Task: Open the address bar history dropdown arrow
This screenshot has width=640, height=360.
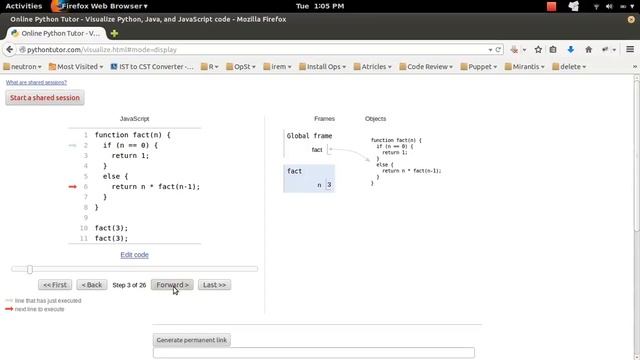Action: (490, 50)
